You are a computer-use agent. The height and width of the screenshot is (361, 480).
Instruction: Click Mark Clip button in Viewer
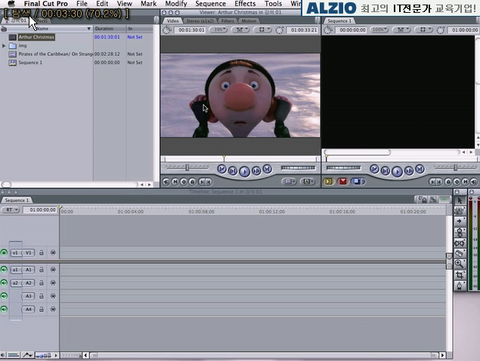(175, 182)
